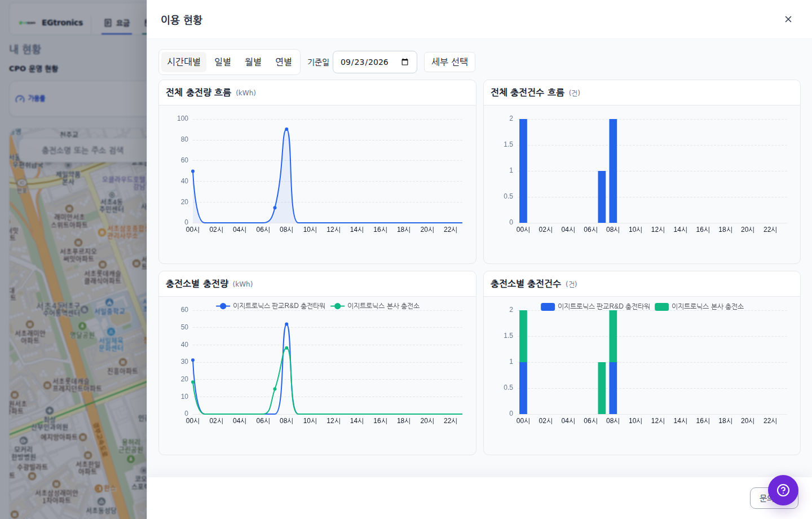Open the 요금 tab in background header
This screenshot has width=812, height=519.
117,23
